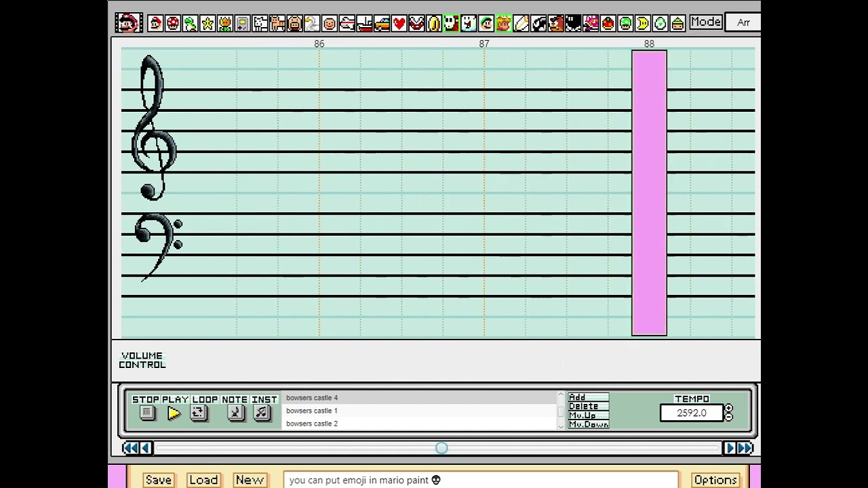Image resolution: width=868 pixels, height=488 pixels.
Task: Click the Load button
Action: pyautogui.click(x=203, y=480)
